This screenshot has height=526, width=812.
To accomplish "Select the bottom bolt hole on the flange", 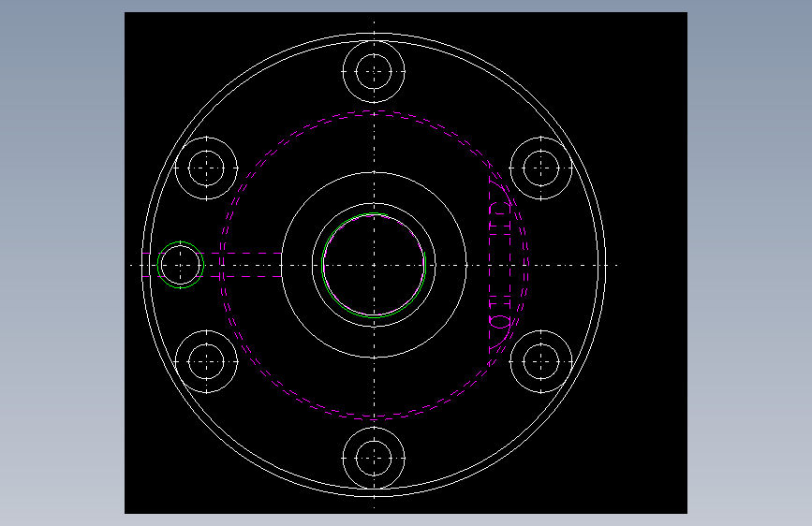I will [x=374, y=459].
